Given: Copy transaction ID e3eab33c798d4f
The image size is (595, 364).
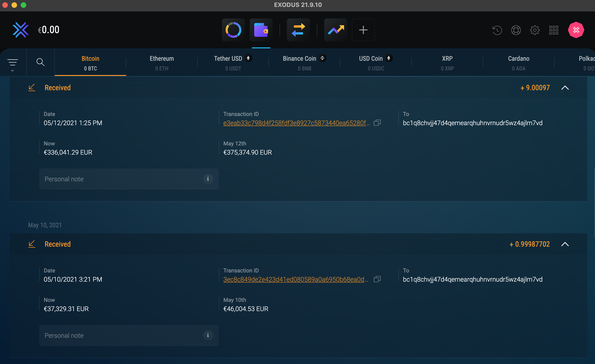Looking at the screenshot, I should (377, 123).
